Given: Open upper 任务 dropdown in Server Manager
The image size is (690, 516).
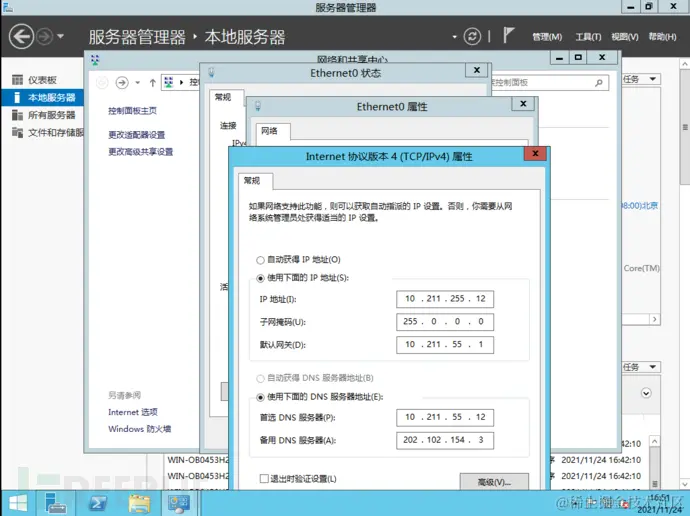Looking at the screenshot, I should point(641,79).
